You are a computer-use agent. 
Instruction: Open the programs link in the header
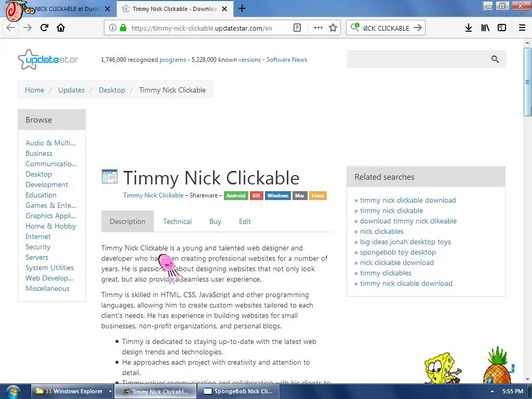[172, 60]
